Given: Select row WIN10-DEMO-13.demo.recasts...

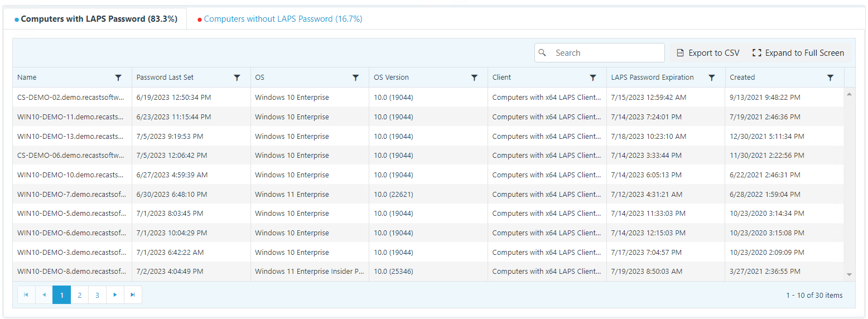Looking at the screenshot, I should click(x=428, y=136).
